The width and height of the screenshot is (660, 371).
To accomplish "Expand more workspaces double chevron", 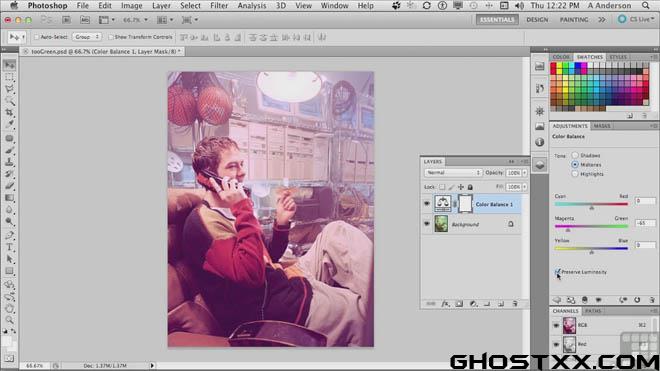I will pos(602,19).
